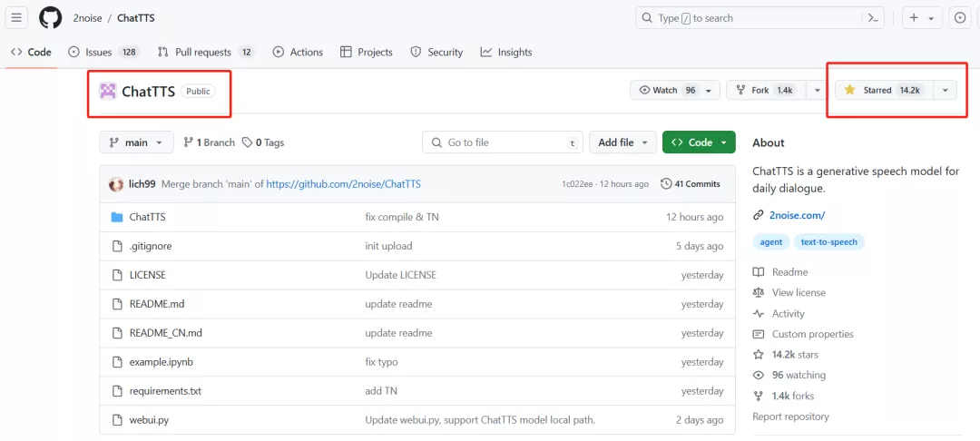Viewport: 980px width, 441px height.
Task: Switch to the Code tab
Action: (x=31, y=53)
